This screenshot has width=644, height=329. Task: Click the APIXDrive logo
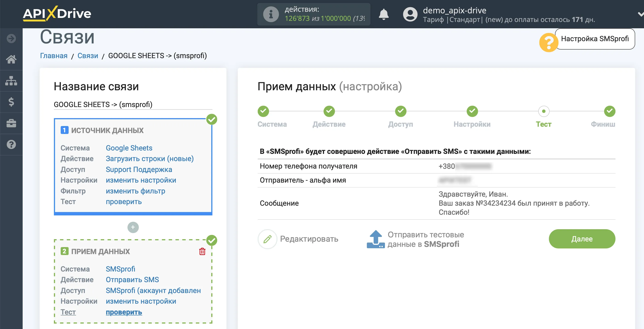pos(57,14)
